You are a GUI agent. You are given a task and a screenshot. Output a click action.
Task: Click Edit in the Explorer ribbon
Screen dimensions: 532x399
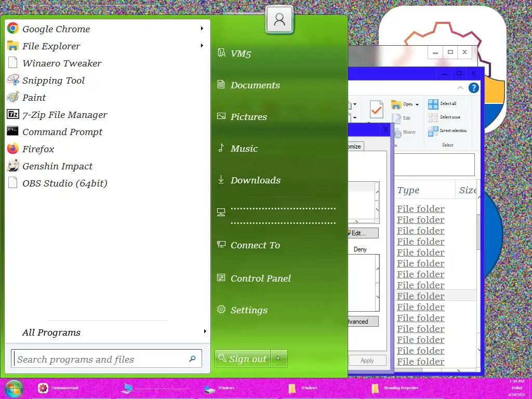click(x=402, y=118)
